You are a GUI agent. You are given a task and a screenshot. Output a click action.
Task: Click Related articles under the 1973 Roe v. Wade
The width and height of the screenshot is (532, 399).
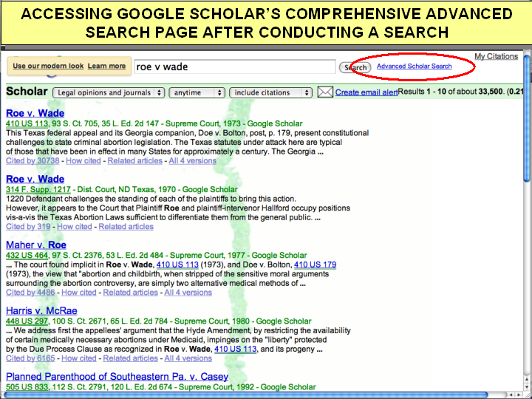pyautogui.click(x=134, y=160)
